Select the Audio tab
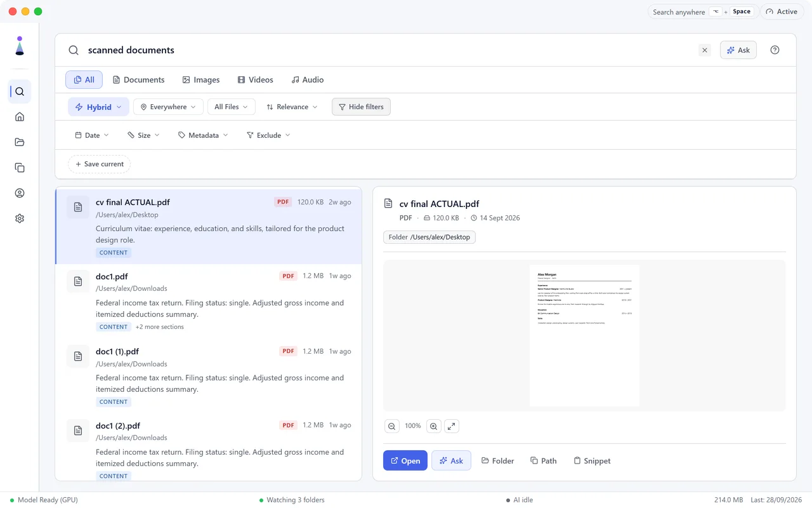The image size is (812, 508). [308, 79]
